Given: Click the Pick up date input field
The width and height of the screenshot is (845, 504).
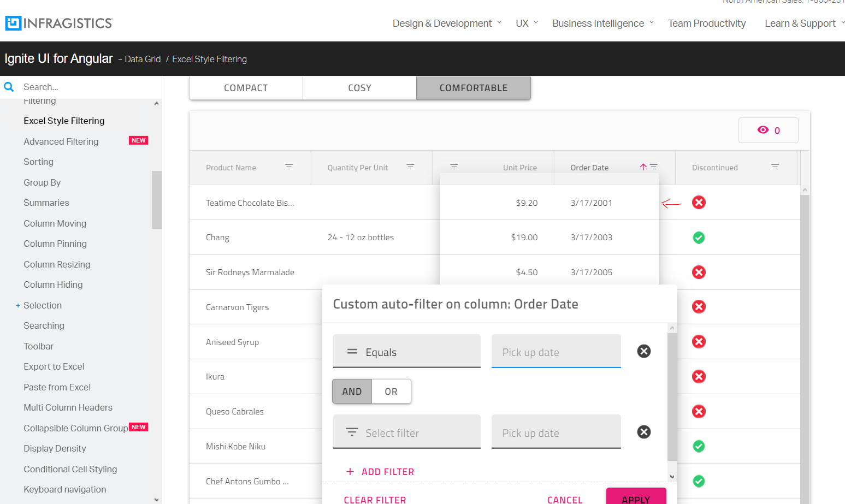Looking at the screenshot, I should (x=556, y=351).
